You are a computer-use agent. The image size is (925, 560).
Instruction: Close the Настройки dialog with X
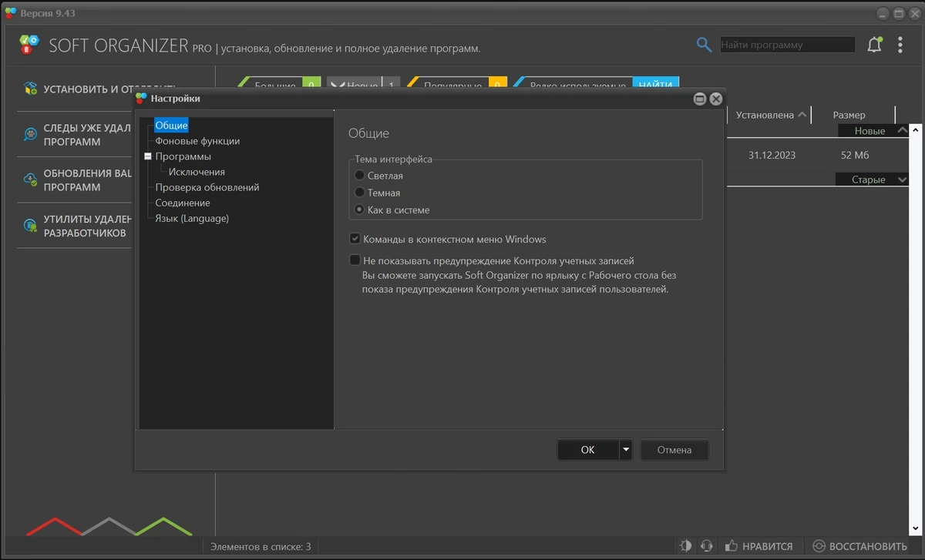716,99
